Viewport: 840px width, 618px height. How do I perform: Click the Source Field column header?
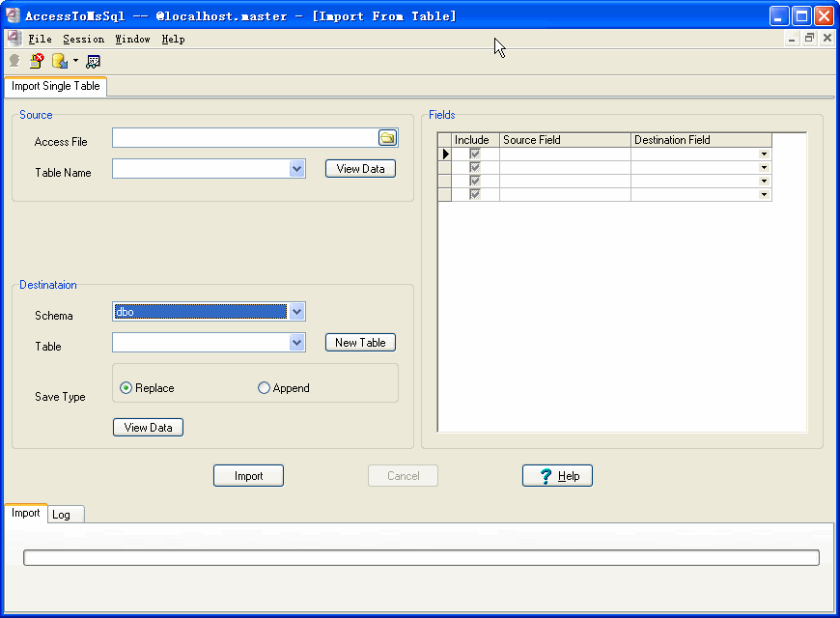click(565, 140)
